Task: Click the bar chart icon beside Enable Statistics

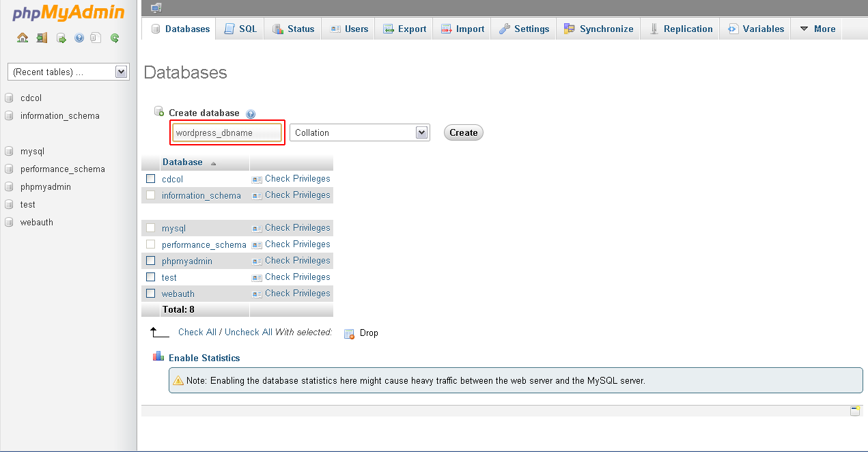Action: click(158, 356)
